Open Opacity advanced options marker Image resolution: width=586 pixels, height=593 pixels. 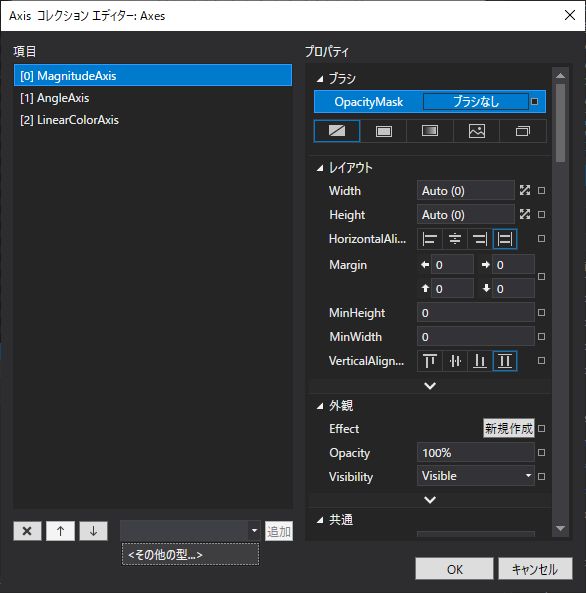[541, 453]
